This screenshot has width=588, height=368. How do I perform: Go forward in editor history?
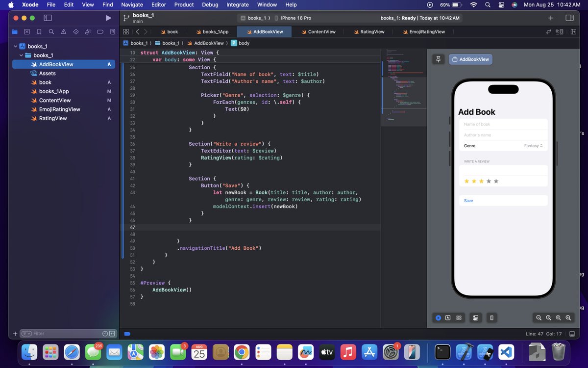(146, 31)
